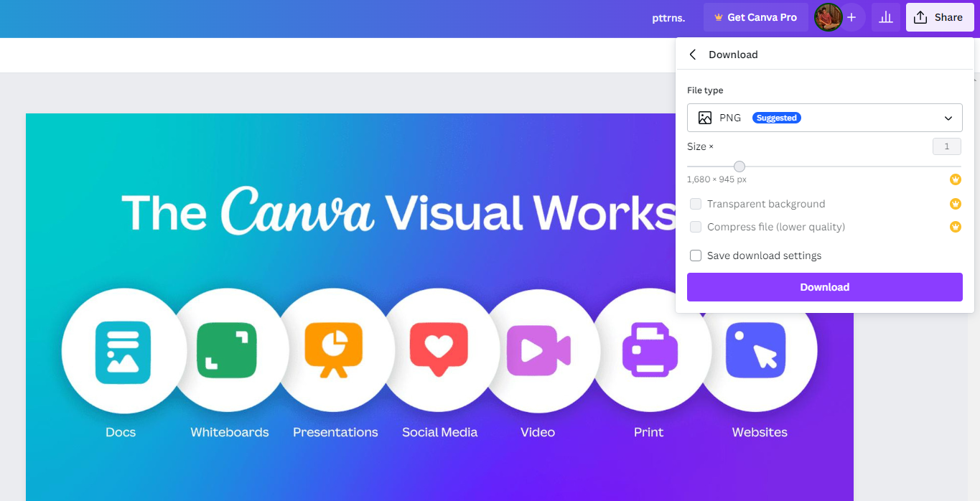Click the Pro crown beside Compress file
This screenshot has width=980, height=501.
pyautogui.click(x=956, y=227)
